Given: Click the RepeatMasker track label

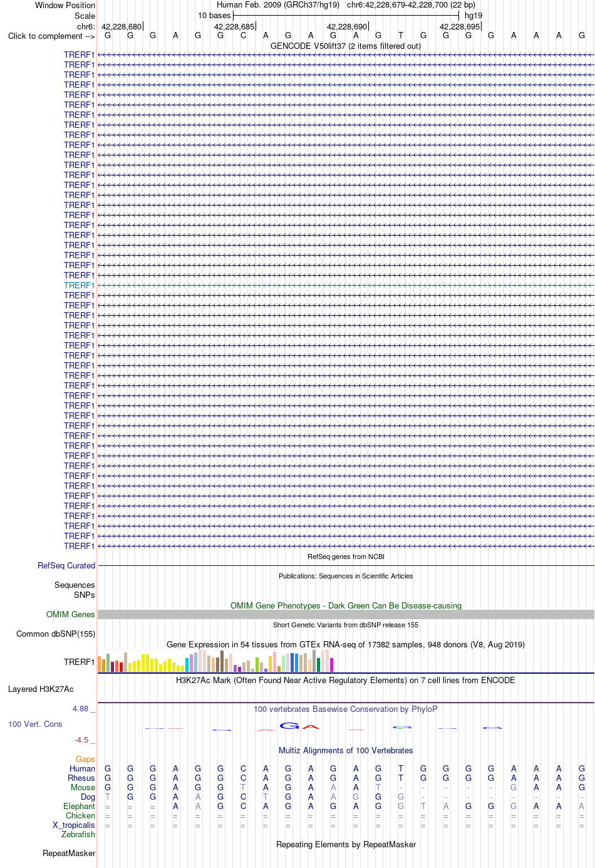Looking at the screenshot, I should click(69, 853).
